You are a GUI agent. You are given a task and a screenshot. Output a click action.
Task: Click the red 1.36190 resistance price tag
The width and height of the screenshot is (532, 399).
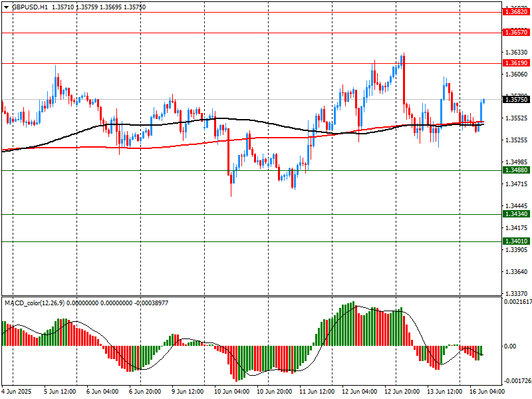[516, 63]
